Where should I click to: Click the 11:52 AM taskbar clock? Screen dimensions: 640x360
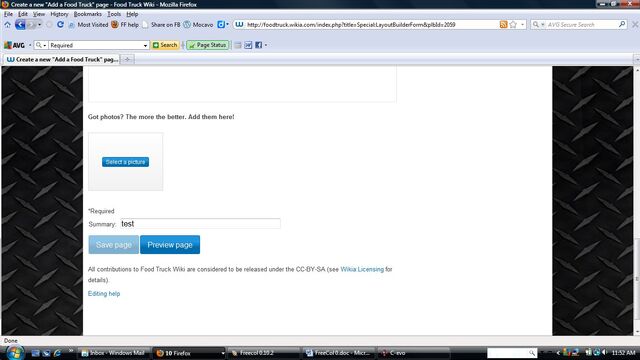coord(623,353)
